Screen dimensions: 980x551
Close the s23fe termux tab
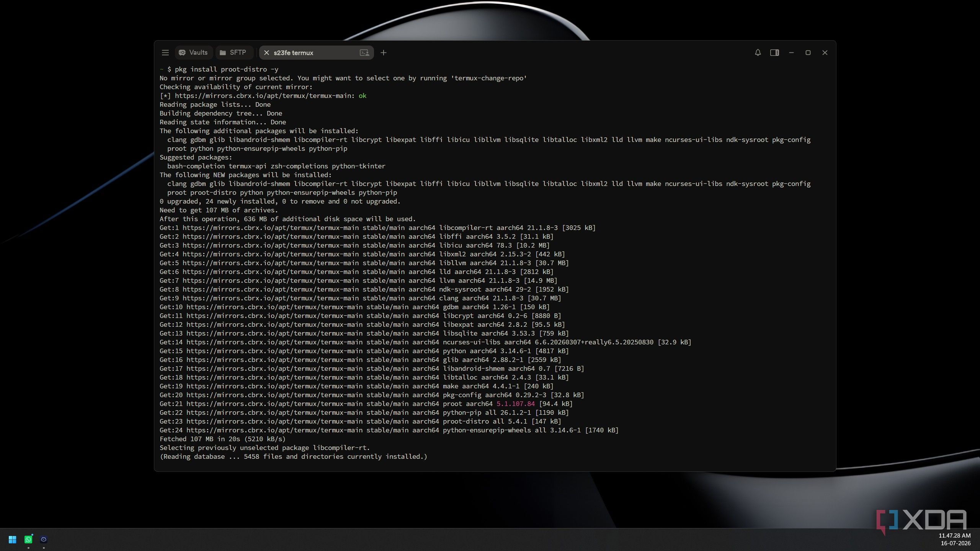266,53
